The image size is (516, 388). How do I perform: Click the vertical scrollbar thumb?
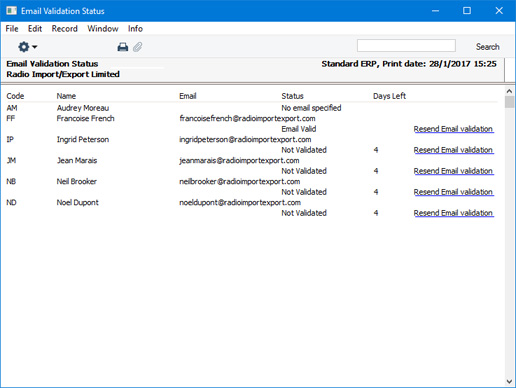[509, 102]
